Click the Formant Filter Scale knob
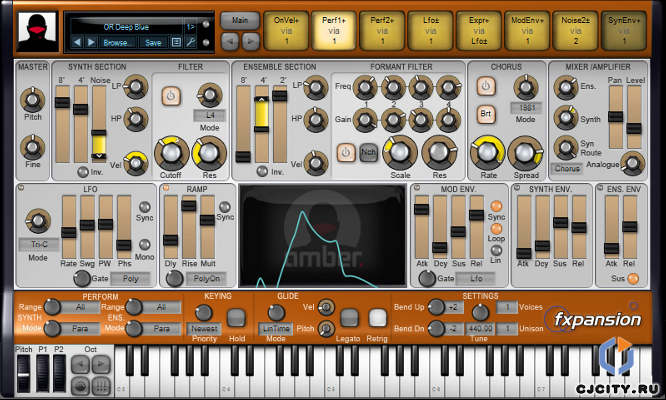Image resolution: width=666 pixels, height=400 pixels. point(400,152)
